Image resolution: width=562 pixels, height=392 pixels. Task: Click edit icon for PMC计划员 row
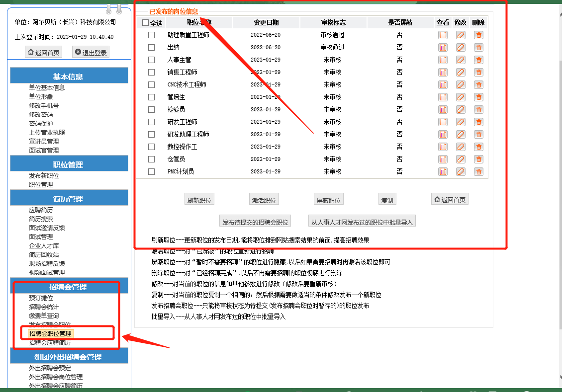461,171
